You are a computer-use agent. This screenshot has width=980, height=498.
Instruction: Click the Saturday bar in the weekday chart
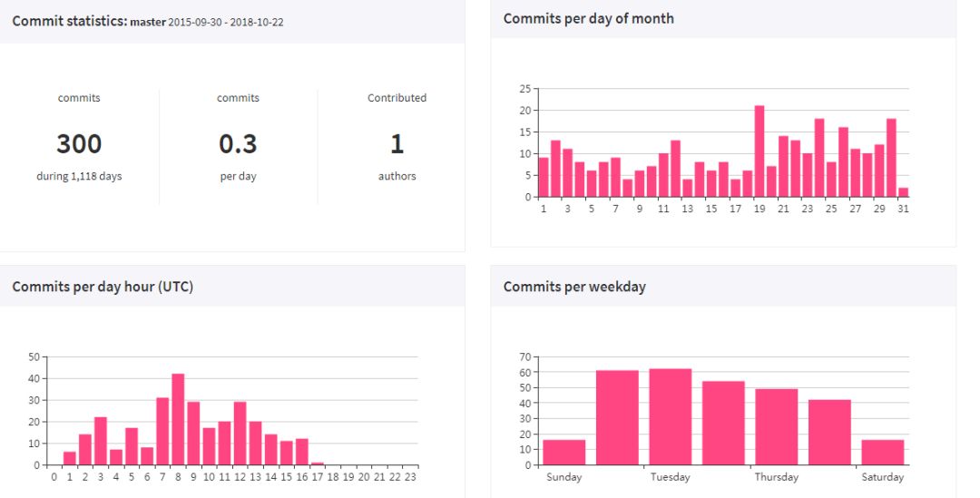(882, 453)
